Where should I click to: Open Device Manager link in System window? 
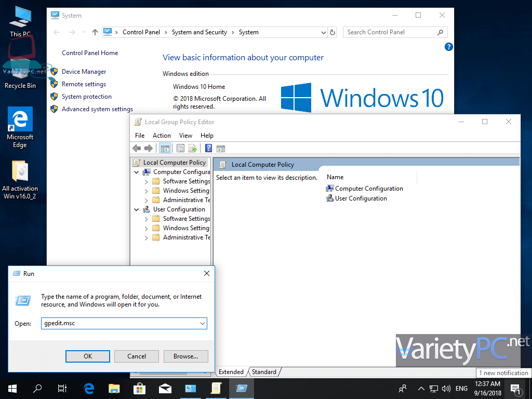(x=84, y=72)
